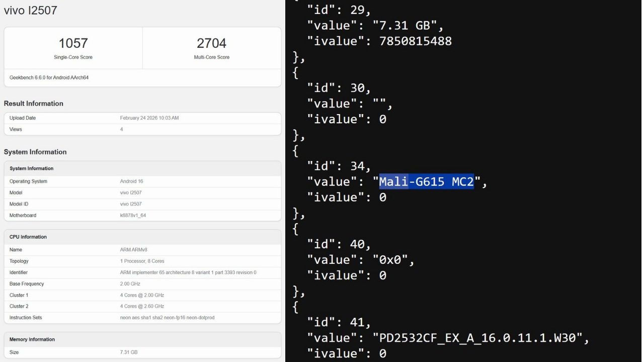Select the ARM ARMv8 name value
This screenshot has height=362, width=644.
point(134,250)
